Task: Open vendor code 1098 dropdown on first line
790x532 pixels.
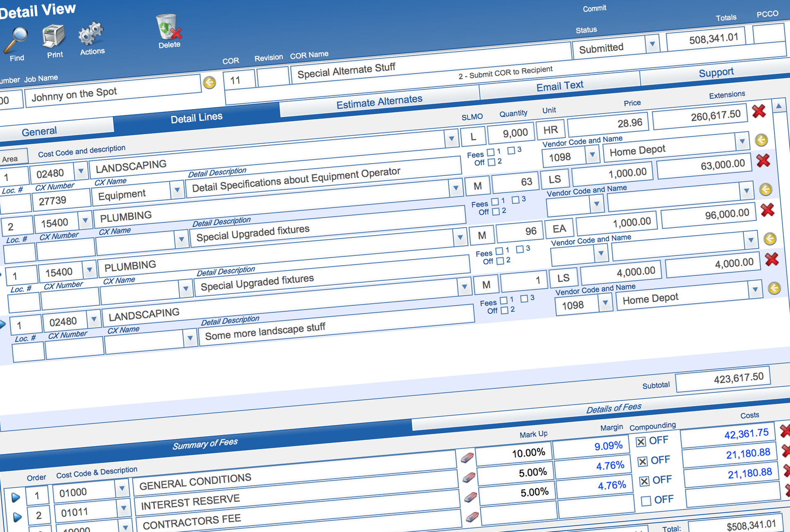Action: (x=592, y=154)
